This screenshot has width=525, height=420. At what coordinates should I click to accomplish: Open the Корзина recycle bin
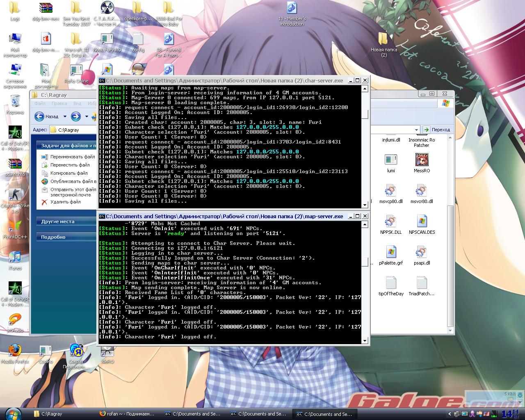pyautogui.click(x=15, y=105)
